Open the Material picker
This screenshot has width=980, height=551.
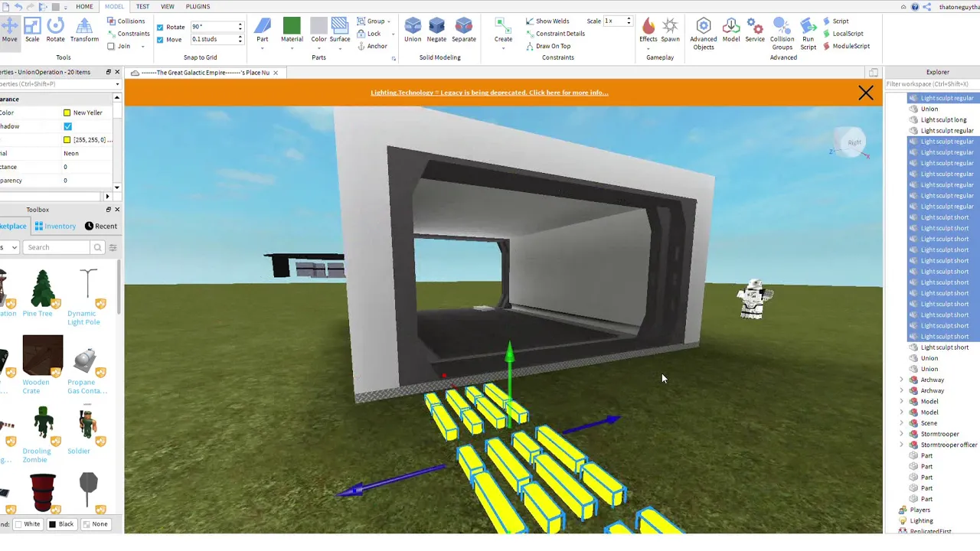click(292, 31)
